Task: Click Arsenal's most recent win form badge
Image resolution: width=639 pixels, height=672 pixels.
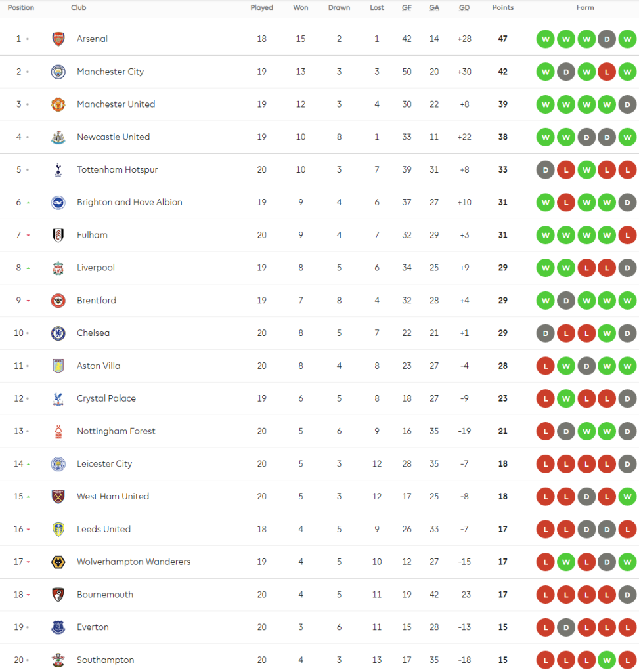Action: point(627,39)
